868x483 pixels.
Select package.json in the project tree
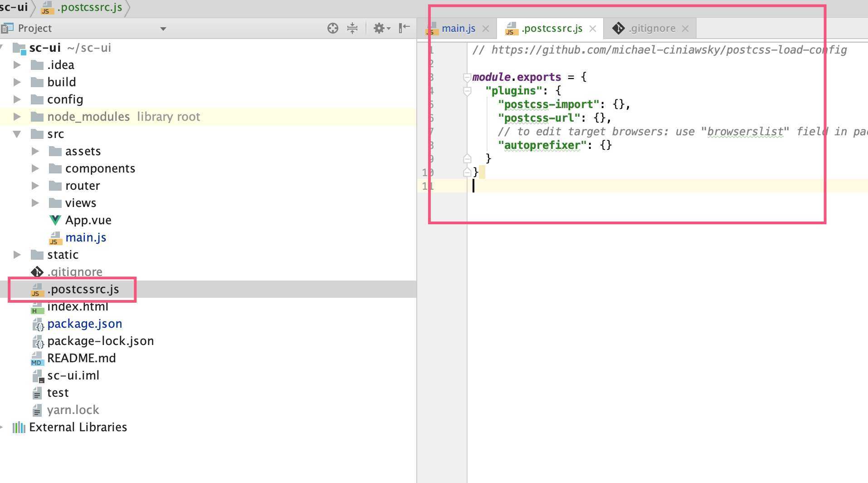click(84, 324)
